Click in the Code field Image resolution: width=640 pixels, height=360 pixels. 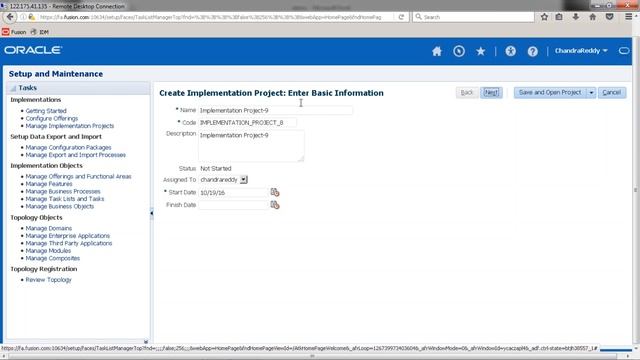point(247,122)
